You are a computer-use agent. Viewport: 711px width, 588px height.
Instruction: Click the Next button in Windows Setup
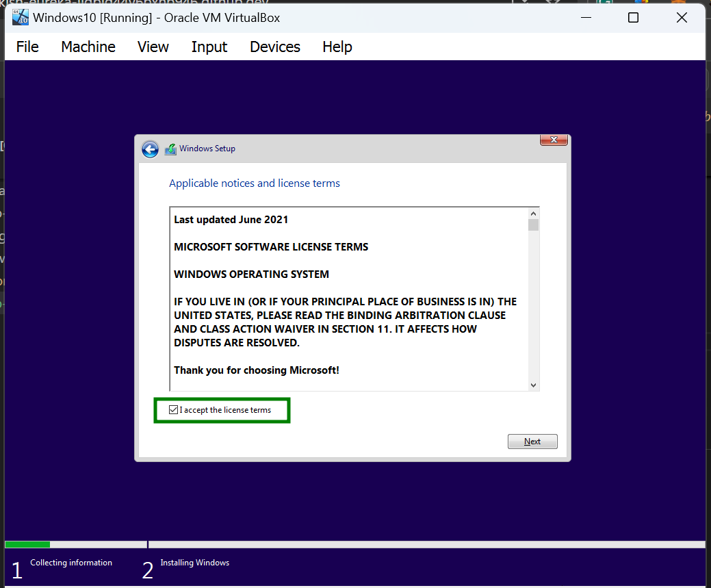coord(532,442)
